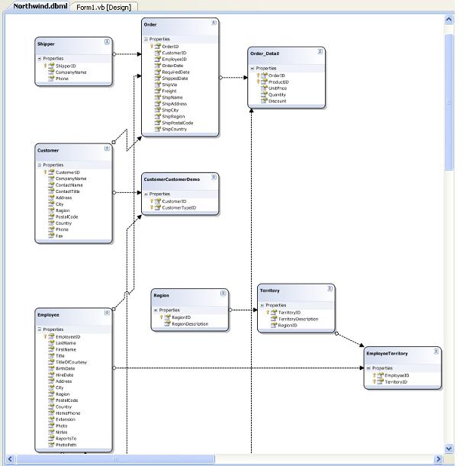Toggle the Properties section in Order_Detail
The height and width of the screenshot is (466, 476).
[252, 69]
